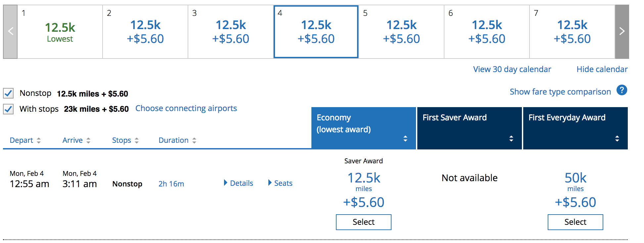Screen dimensions: 644x243
Task: Sort flights by Stops arrows
Action: [x=137, y=141]
